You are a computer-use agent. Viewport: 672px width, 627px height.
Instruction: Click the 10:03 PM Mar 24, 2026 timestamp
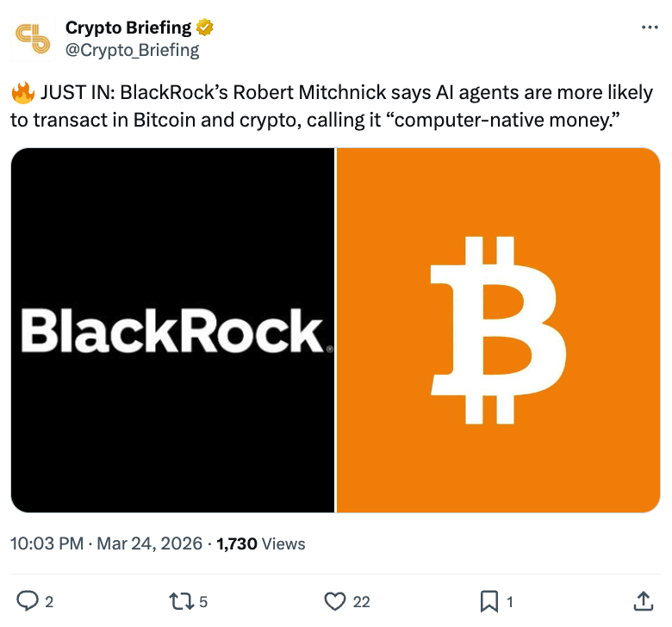[107, 543]
